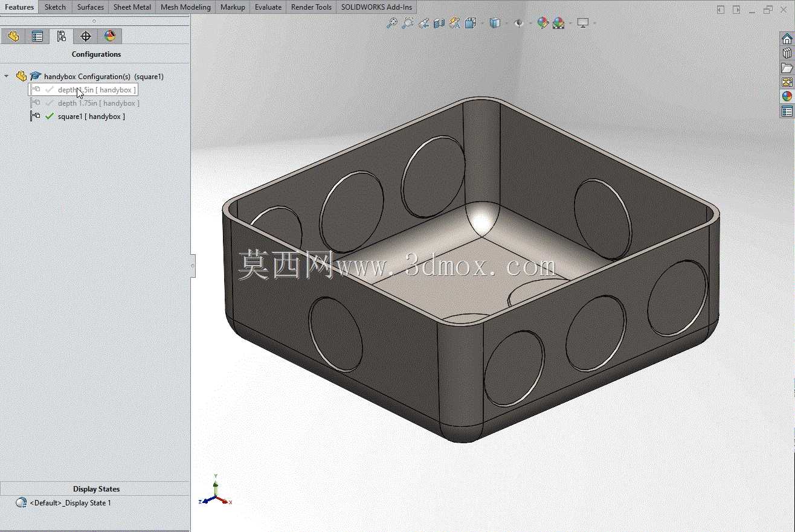Open the Hide/Show Items dropdown arrow
The width and height of the screenshot is (795, 532).
pos(530,24)
